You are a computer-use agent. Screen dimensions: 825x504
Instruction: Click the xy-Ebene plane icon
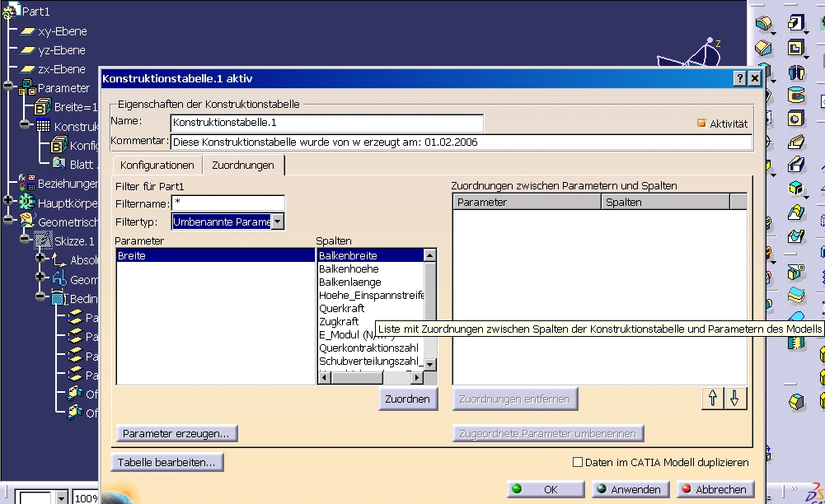(27, 31)
